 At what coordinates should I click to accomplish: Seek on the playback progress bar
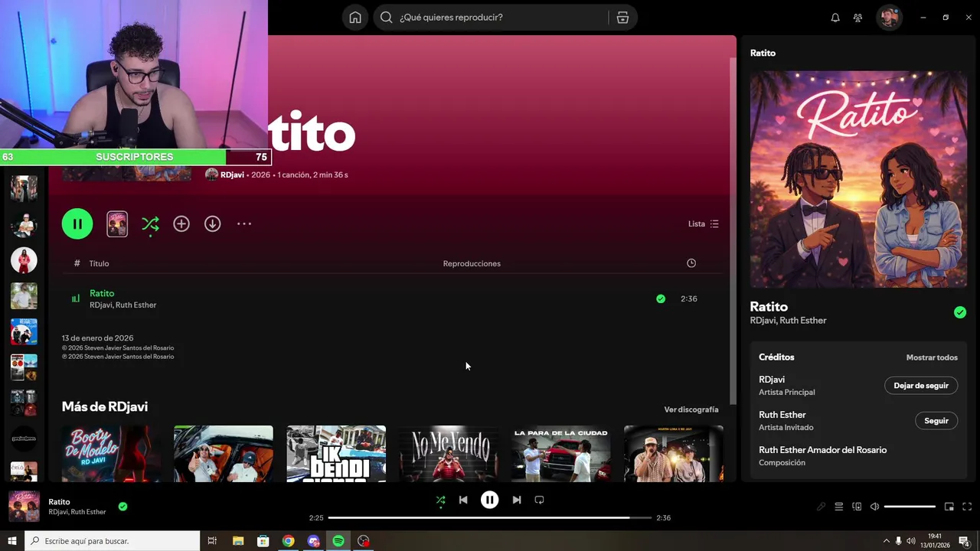tap(490, 518)
